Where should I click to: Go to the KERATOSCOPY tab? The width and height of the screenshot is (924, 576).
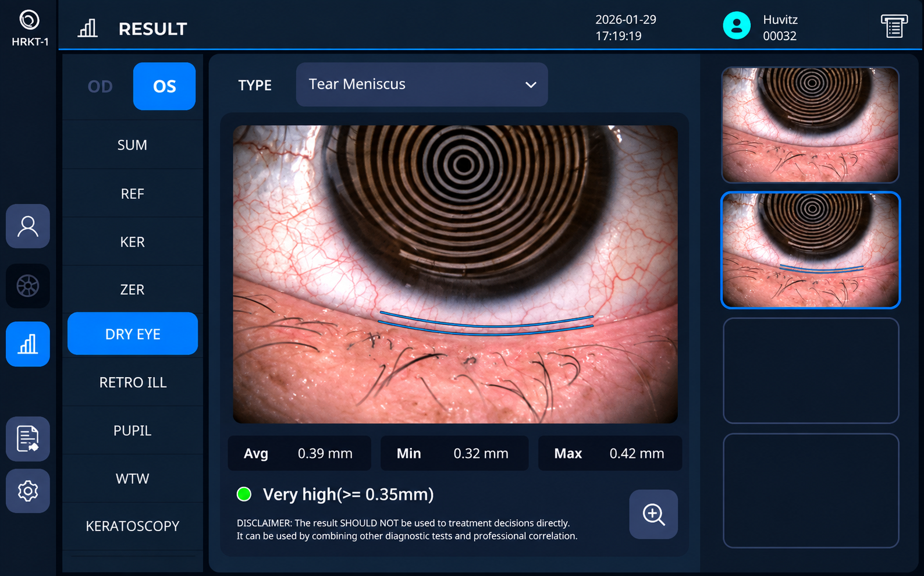[133, 527]
